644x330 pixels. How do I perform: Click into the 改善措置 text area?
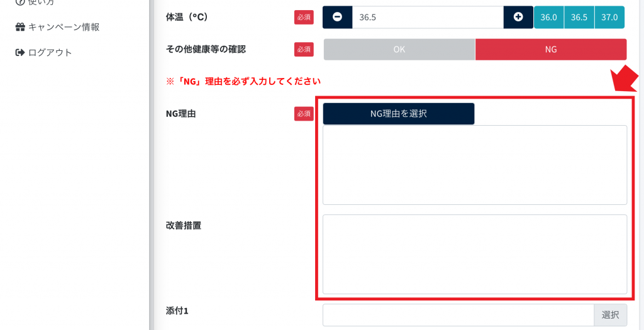pos(475,254)
